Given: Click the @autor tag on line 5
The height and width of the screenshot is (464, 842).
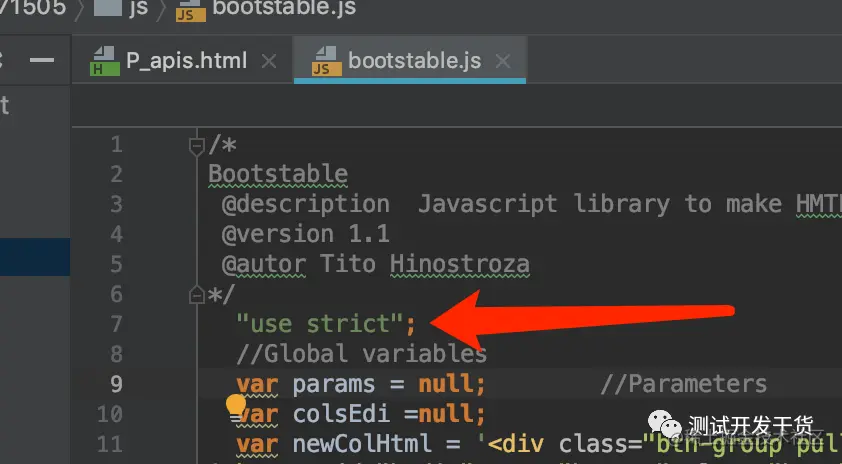Looking at the screenshot, I should [264, 264].
